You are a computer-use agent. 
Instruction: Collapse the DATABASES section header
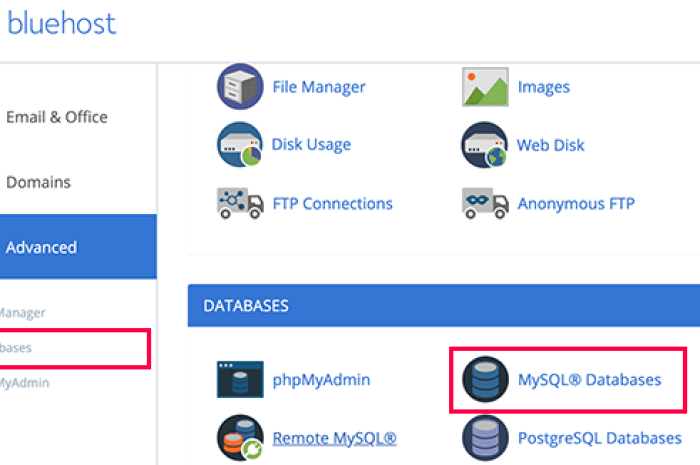[444, 306]
